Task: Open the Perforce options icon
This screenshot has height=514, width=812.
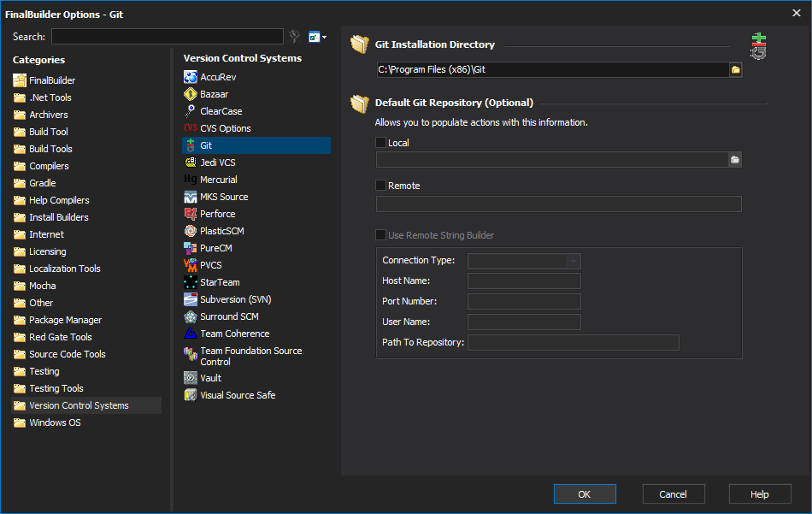Action: point(191,214)
